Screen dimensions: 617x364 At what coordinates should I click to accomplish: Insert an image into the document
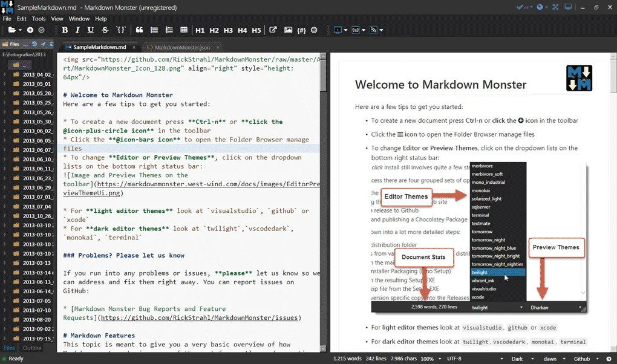pyautogui.click(x=288, y=30)
